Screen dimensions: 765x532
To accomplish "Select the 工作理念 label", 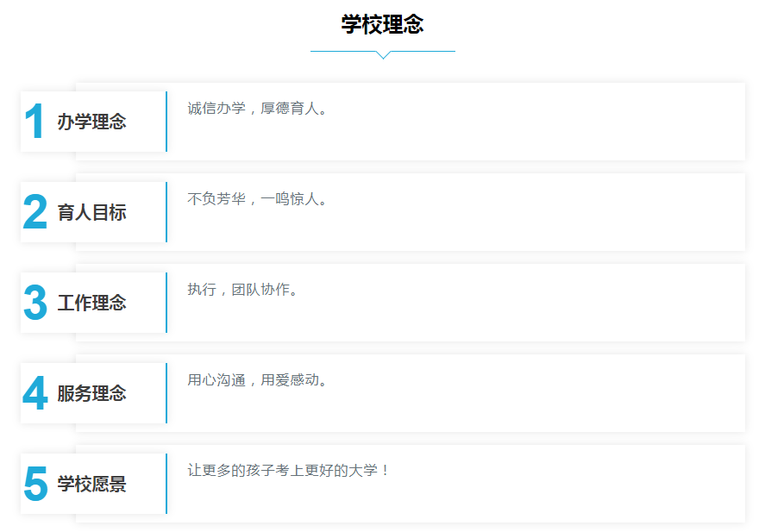I will pyautogui.click(x=91, y=303).
